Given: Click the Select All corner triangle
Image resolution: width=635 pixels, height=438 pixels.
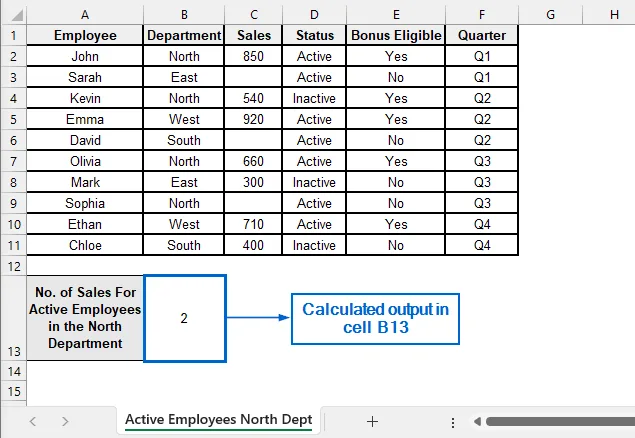Looking at the screenshot, I should click(x=17, y=15).
